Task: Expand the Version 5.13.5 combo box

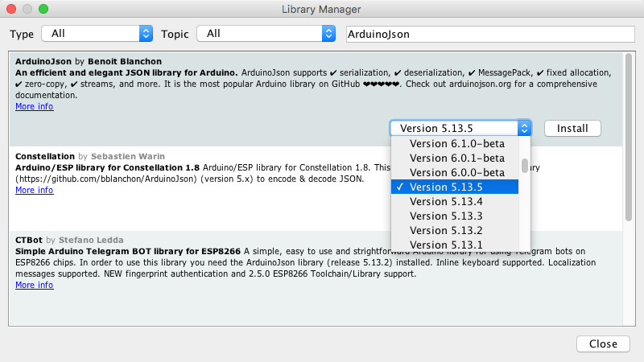Action: click(460, 128)
